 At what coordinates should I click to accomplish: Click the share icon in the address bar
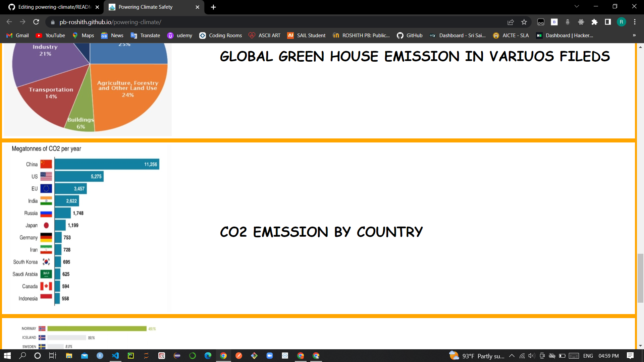tap(511, 22)
